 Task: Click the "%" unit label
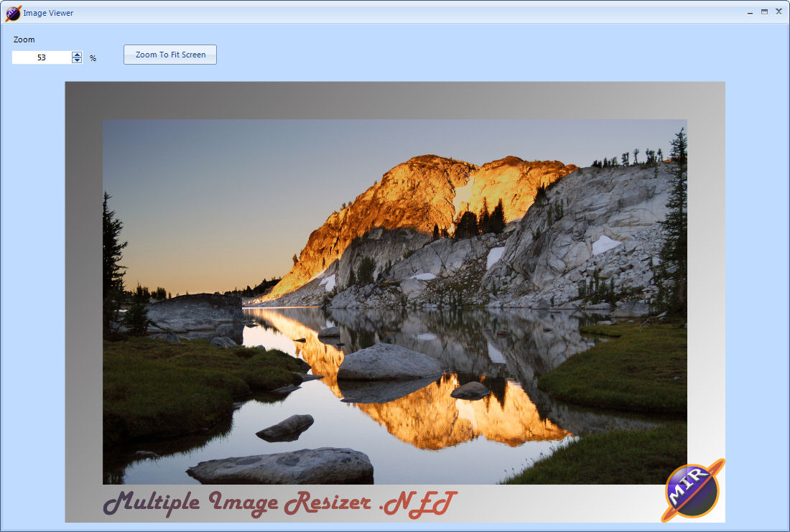[x=93, y=58]
